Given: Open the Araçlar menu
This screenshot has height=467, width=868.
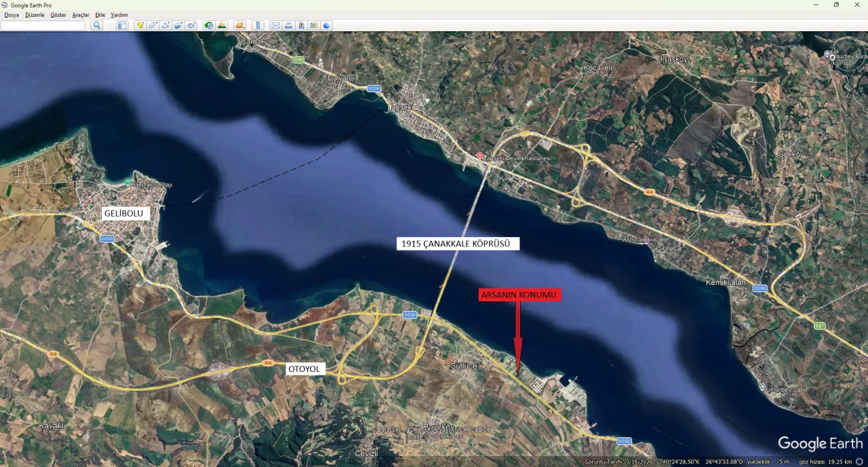Looking at the screenshot, I should point(81,14).
